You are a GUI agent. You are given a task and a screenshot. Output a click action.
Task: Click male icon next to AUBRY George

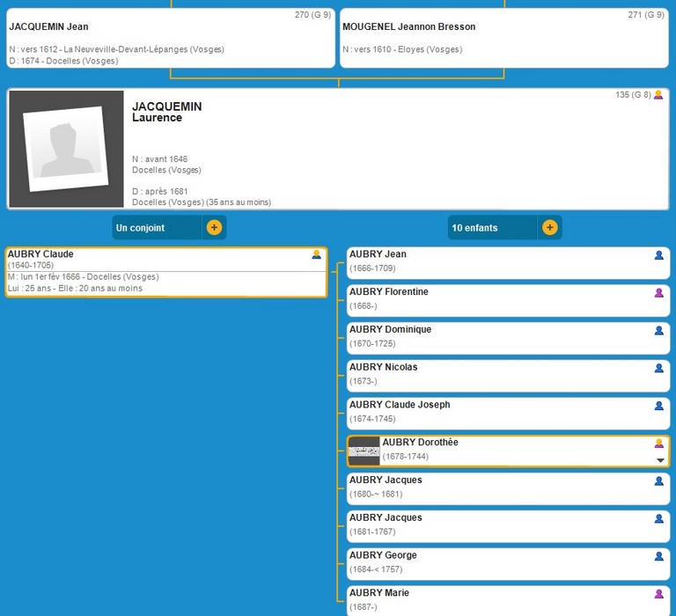(x=658, y=556)
